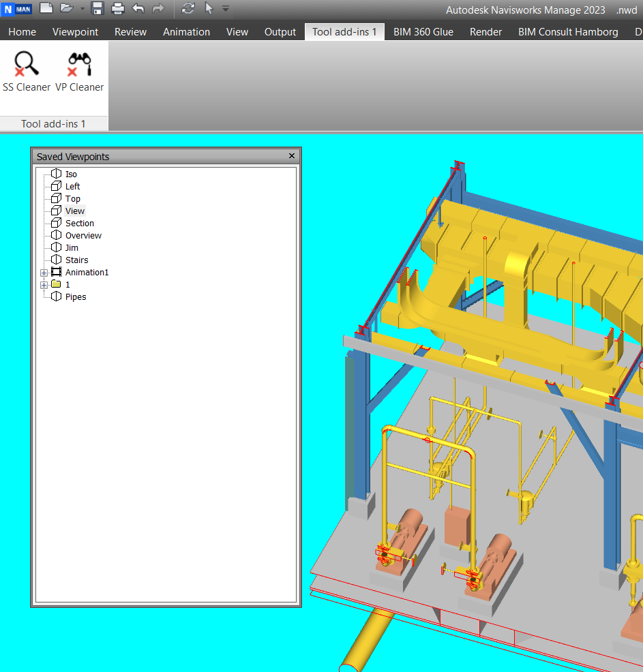Open the Navisworks application menu button
This screenshot has width=643, height=672.
pyautogui.click(x=18, y=10)
